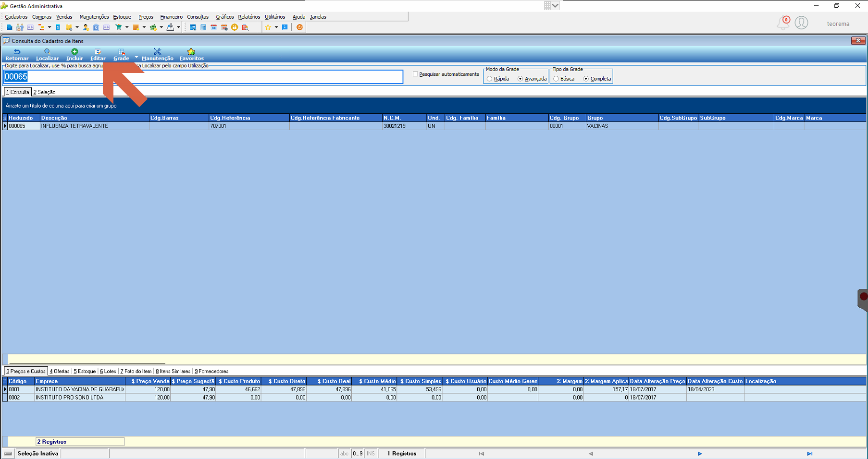This screenshot has width=868, height=459.
Task: Click the blue document icon in main toolbar
Action: coord(58,27)
